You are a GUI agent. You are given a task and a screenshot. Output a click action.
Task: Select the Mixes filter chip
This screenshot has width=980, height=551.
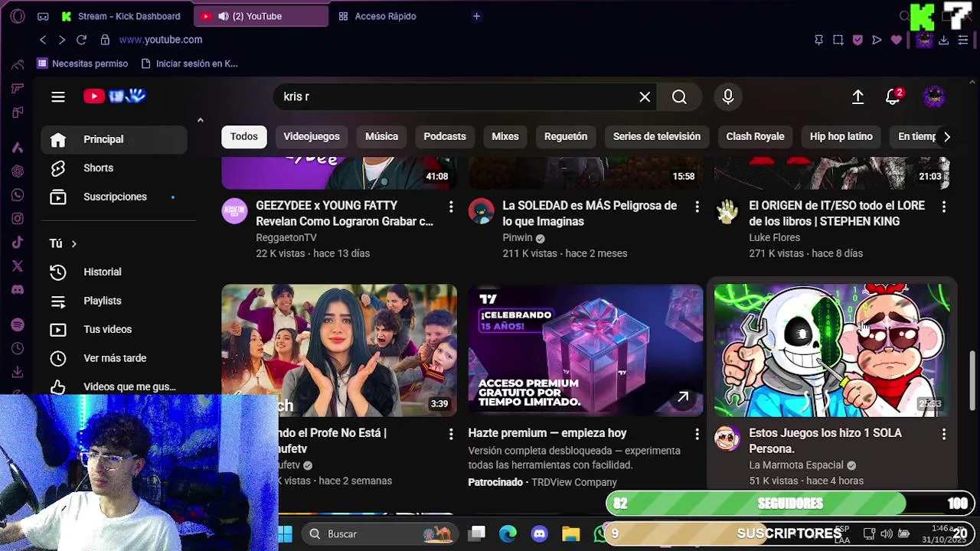[x=505, y=136]
